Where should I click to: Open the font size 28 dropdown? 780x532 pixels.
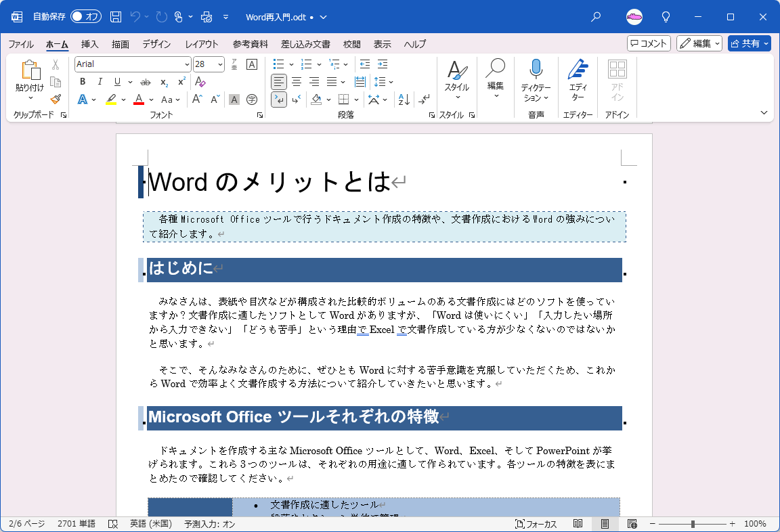pos(220,64)
